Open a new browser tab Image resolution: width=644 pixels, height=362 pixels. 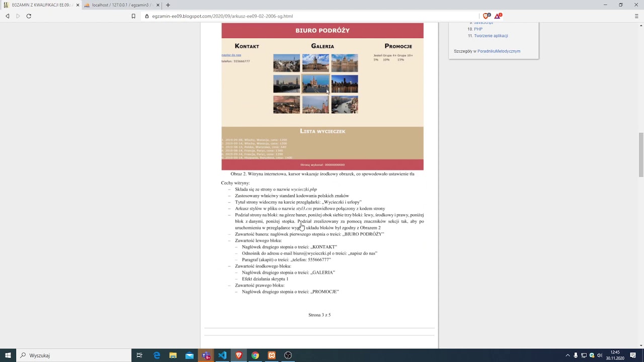[x=168, y=5]
